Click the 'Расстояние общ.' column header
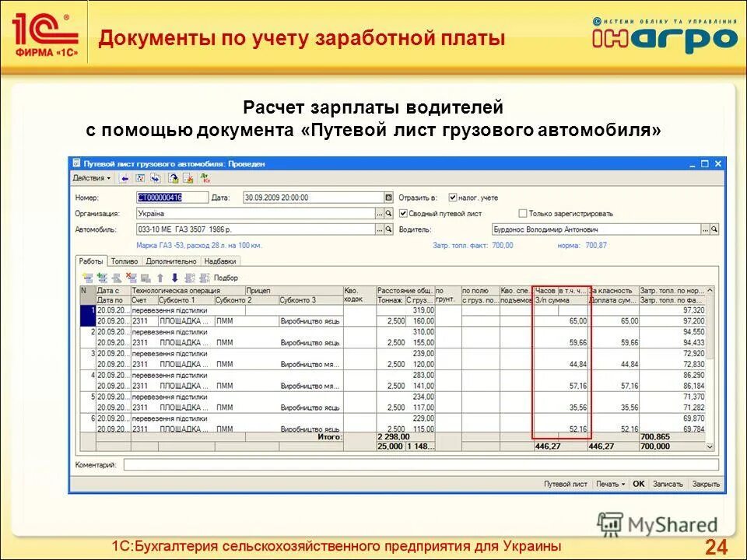This screenshot has height=560, width=747. pyautogui.click(x=405, y=290)
